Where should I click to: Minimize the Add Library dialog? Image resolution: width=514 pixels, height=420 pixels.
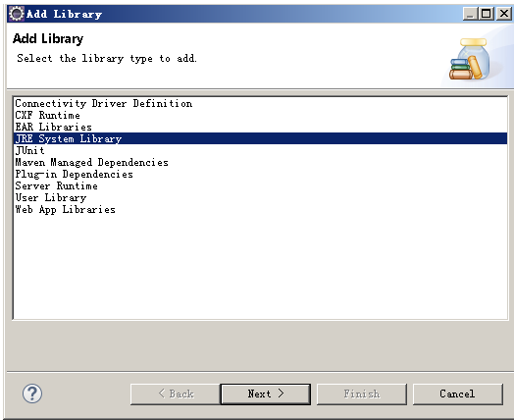tap(470, 14)
